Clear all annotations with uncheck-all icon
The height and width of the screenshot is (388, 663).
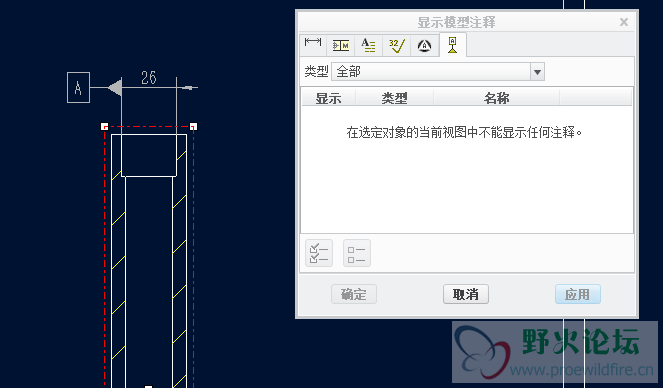[x=357, y=253]
